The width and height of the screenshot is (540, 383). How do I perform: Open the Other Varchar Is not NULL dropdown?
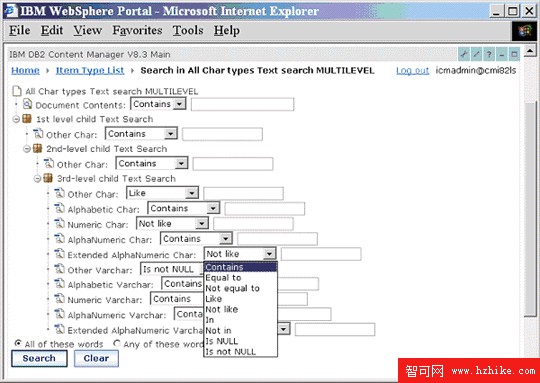[172, 269]
